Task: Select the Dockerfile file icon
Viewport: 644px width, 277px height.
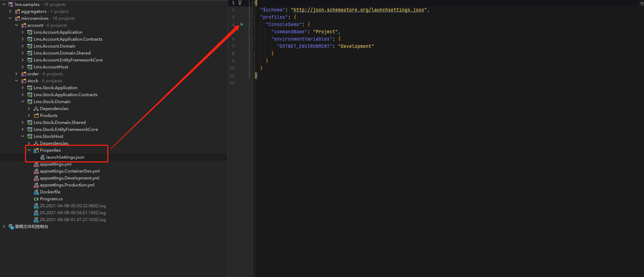Action: click(x=36, y=192)
